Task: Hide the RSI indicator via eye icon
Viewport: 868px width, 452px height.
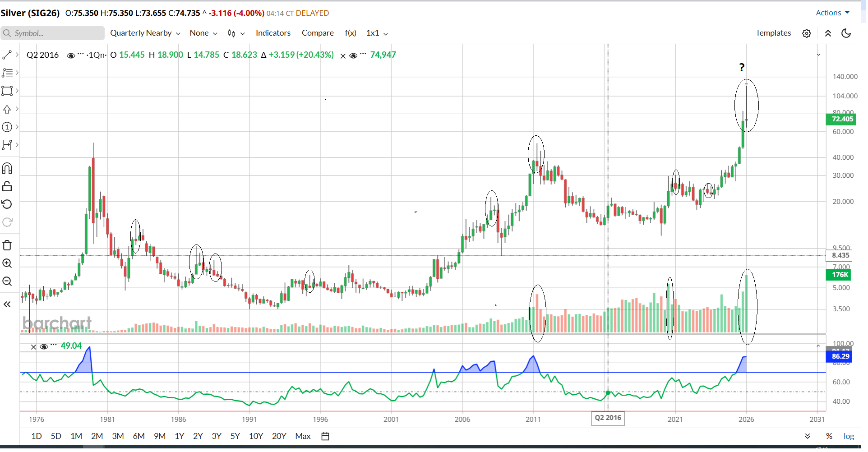Action: pos(44,346)
